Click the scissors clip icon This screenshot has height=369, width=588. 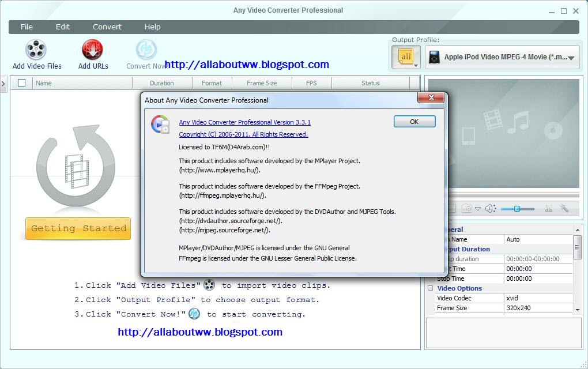pos(549,209)
